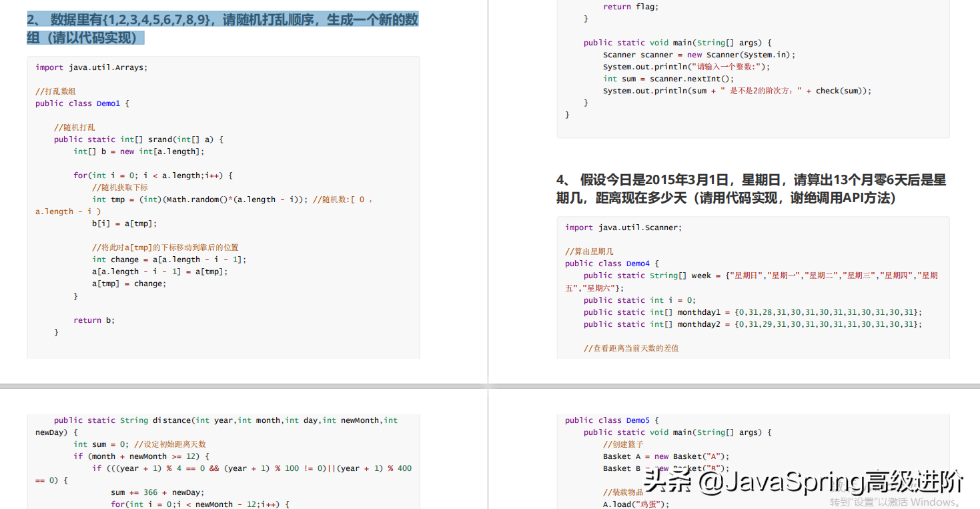Click the line "int sum = scanner.nextInt();"
The height and width of the screenshot is (509, 980).
[668, 79]
